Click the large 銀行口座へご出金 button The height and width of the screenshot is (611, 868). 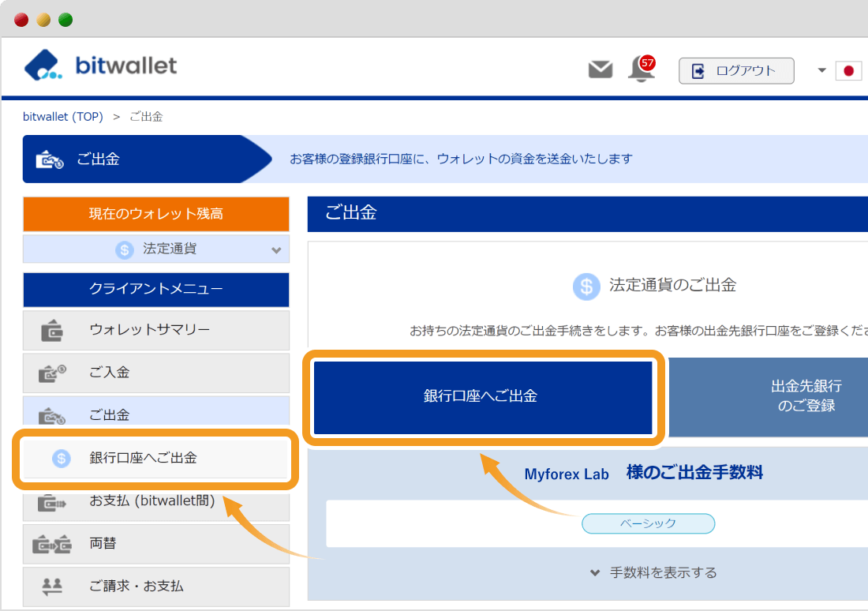tap(483, 397)
